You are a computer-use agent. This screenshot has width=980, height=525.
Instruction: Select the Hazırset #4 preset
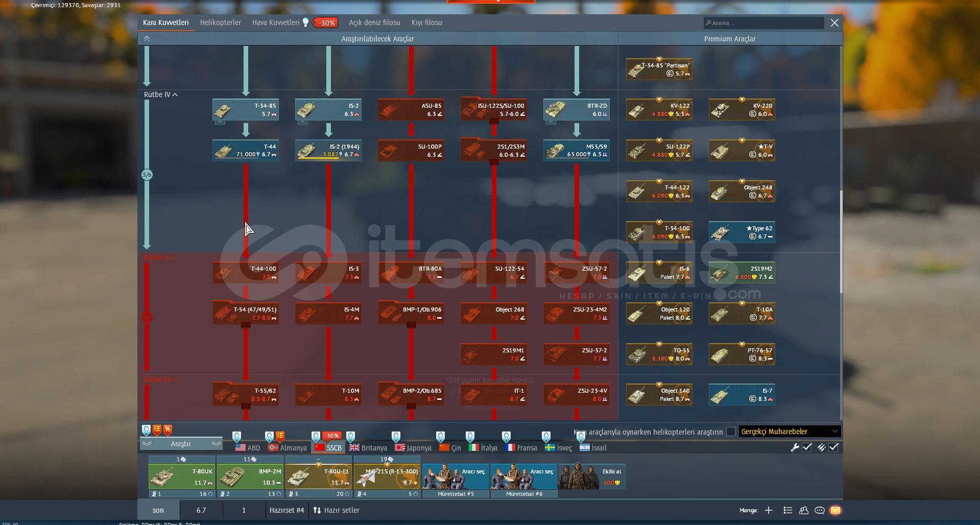tap(286, 510)
